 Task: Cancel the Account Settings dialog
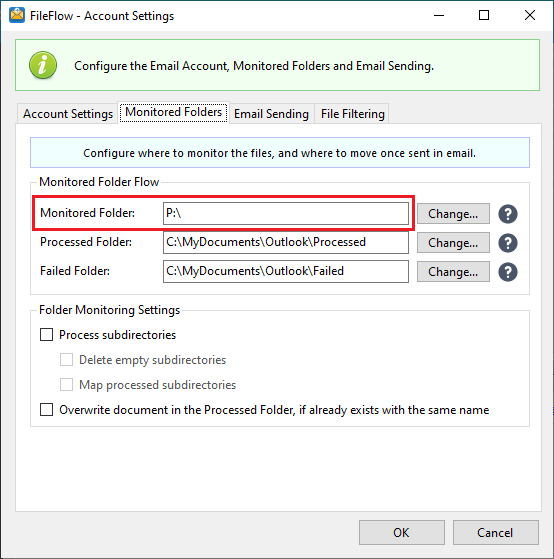495,532
